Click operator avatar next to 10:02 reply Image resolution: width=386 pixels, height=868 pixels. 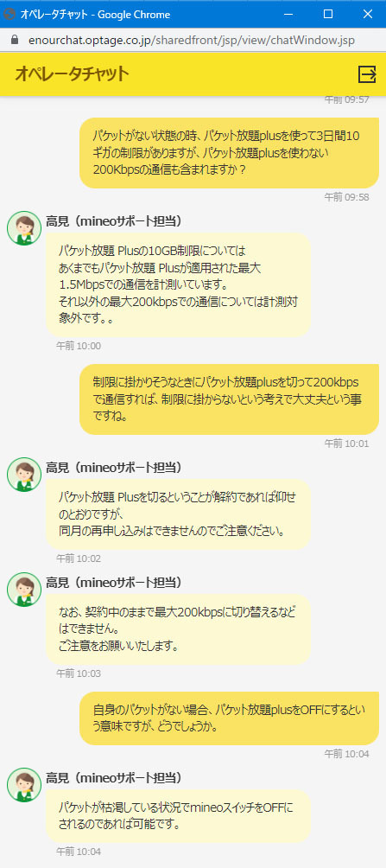pos(24,475)
